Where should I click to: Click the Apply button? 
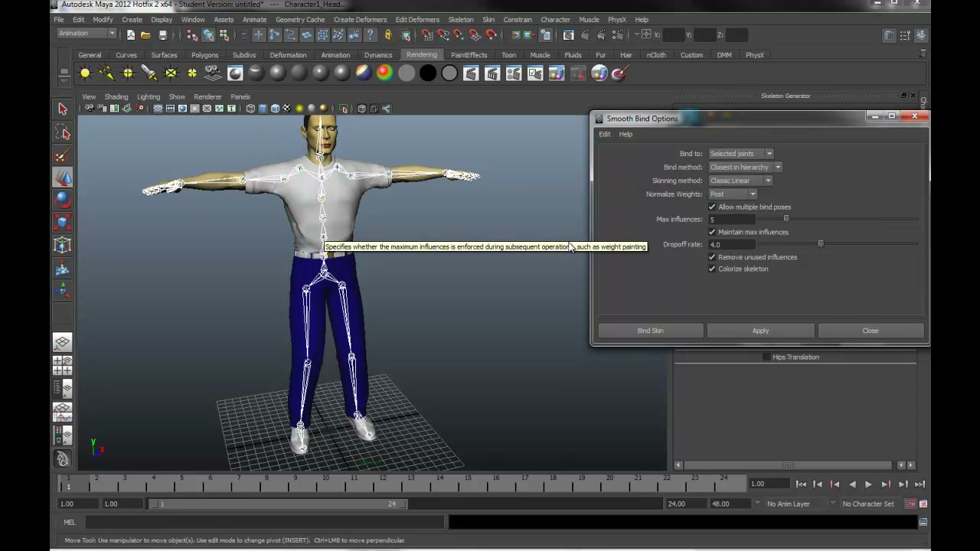(x=760, y=331)
